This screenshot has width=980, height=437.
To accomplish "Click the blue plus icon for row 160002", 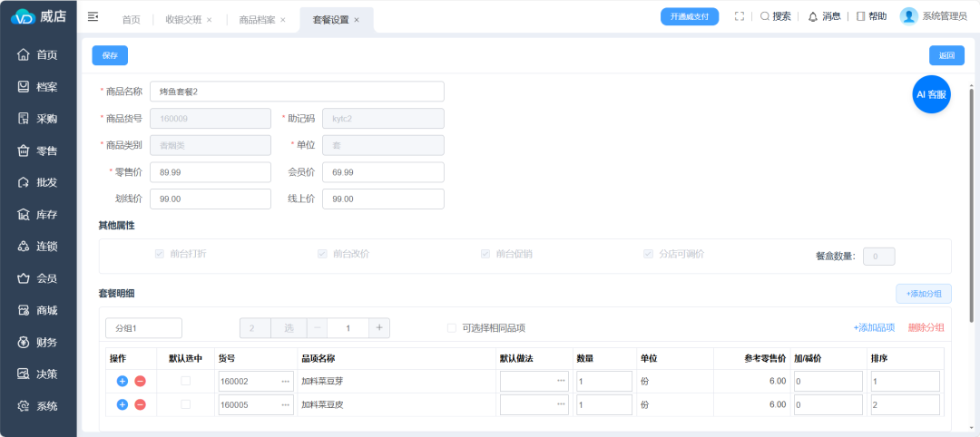I will pos(122,382).
